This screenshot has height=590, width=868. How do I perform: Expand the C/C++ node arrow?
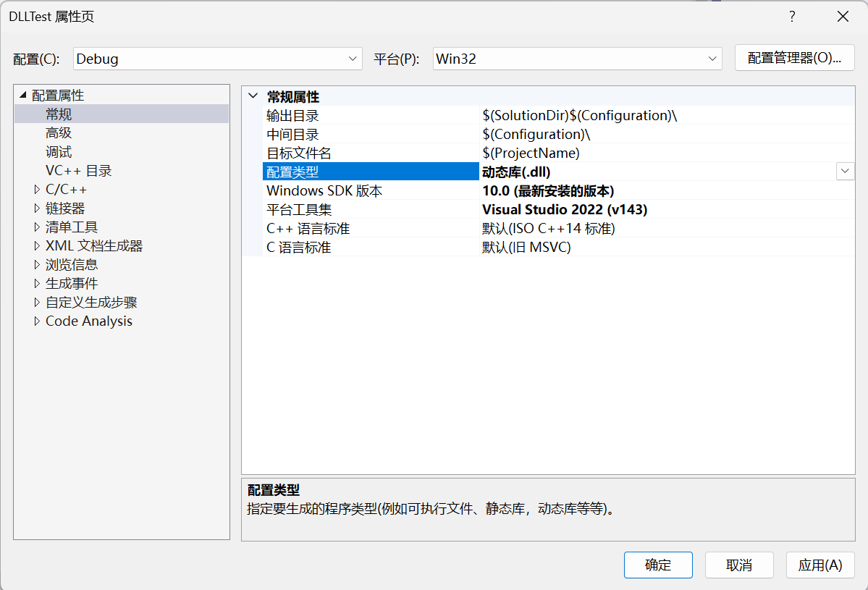(36, 189)
